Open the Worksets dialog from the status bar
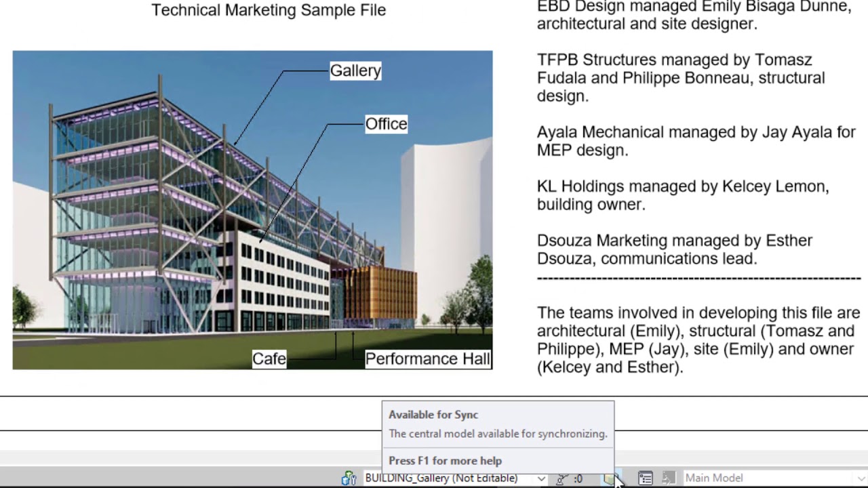The image size is (868, 488). pyautogui.click(x=349, y=478)
